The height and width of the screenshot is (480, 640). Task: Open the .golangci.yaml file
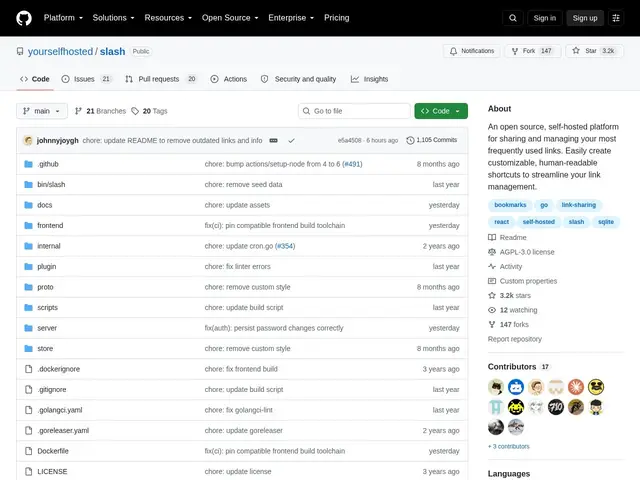(x=60, y=410)
